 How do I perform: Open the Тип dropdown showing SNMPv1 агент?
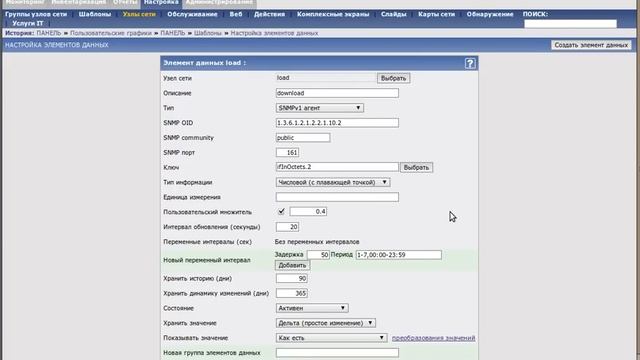tap(320, 108)
